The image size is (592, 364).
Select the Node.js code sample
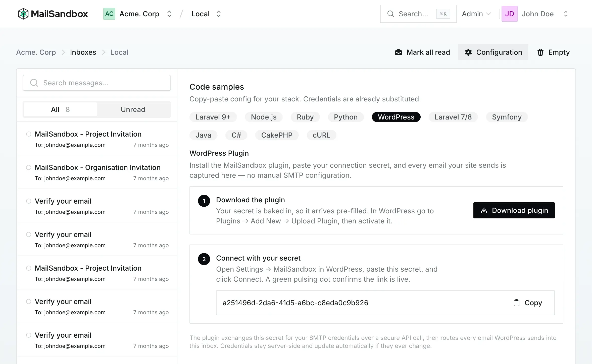point(264,117)
